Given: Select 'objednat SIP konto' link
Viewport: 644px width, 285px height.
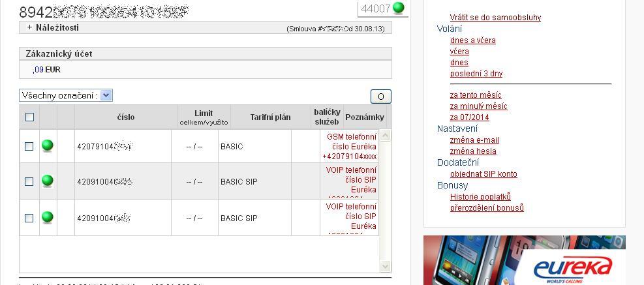Looking at the screenshot, I should point(483,174).
